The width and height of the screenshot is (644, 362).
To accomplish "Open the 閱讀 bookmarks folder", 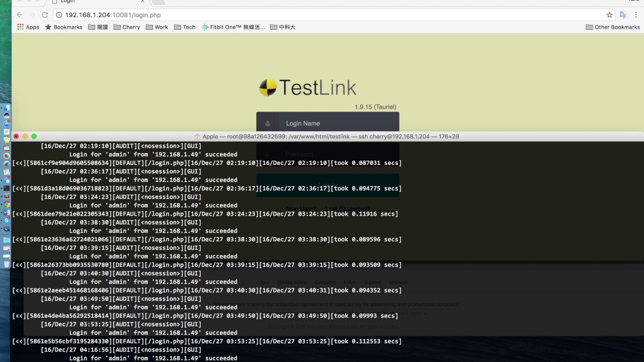I will pos(98,27).
